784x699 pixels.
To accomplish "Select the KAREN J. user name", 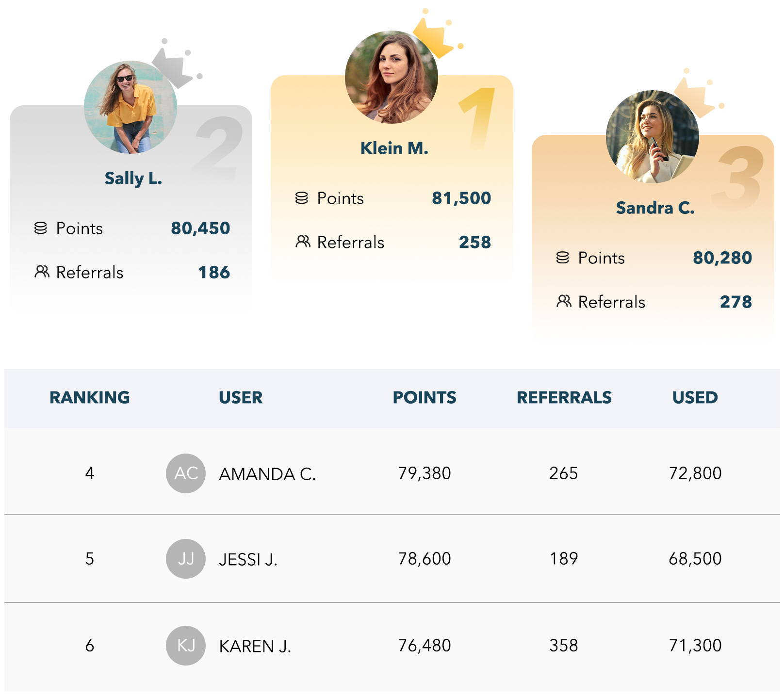I will (x=255, y=646).
